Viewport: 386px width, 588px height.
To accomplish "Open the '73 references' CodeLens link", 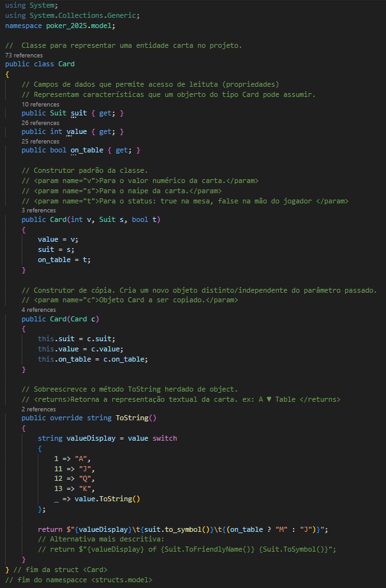I will pos(24,55).
